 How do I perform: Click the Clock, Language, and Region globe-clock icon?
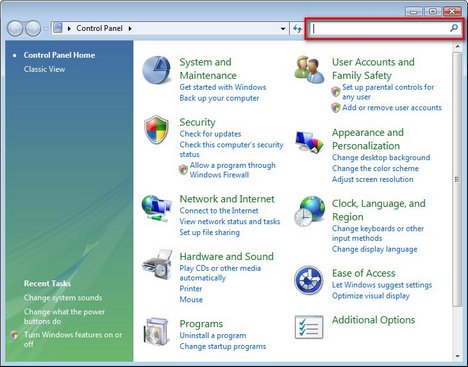309,211
